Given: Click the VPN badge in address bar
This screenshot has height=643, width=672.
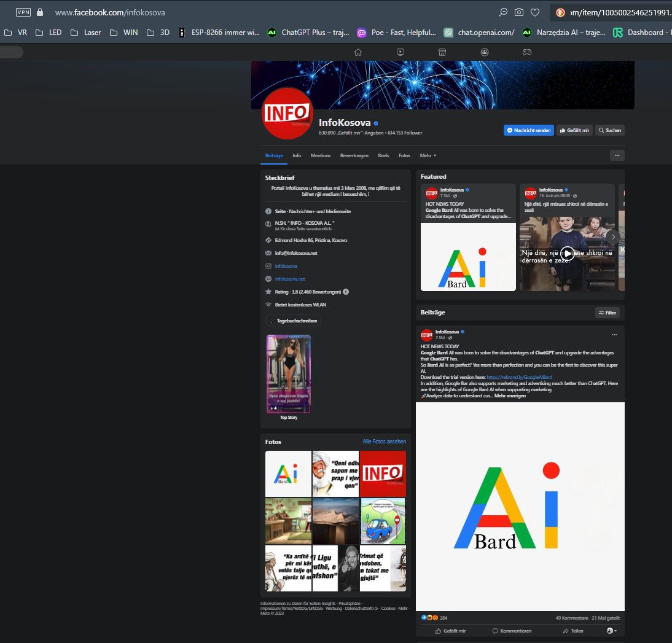Looking at the screenshot, I should click(23, 12).
